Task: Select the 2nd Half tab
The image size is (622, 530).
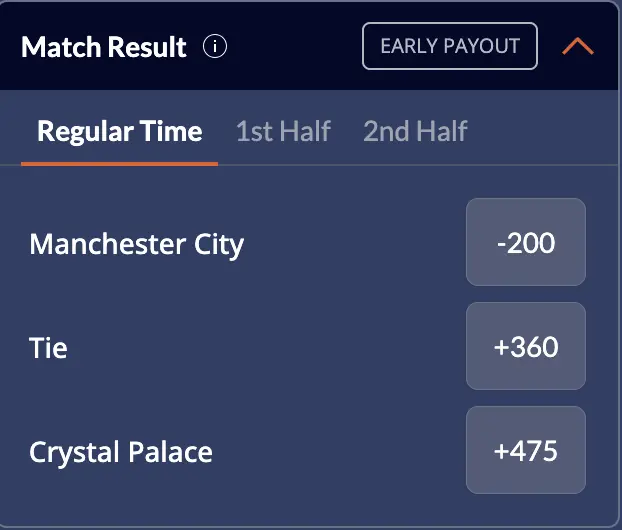Action: [415, 131]
